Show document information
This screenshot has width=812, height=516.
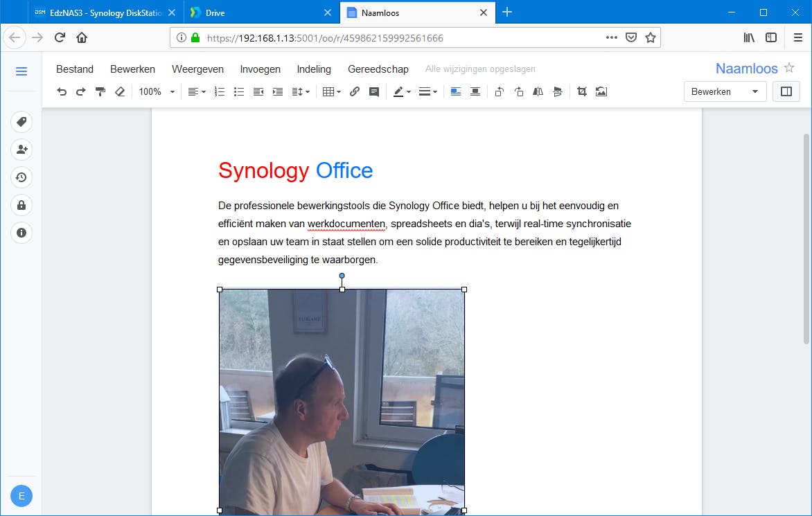(21, 233)
